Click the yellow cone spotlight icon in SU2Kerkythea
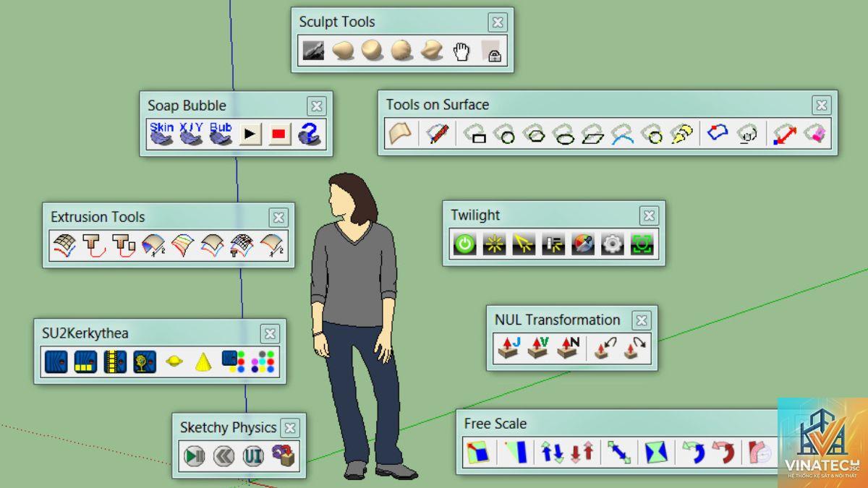The height and width of the screenshot is (488, 868). [204, 361]
